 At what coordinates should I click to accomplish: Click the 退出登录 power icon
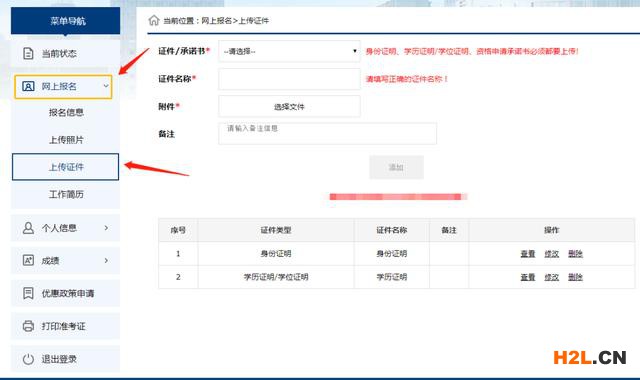pos(28,359)
